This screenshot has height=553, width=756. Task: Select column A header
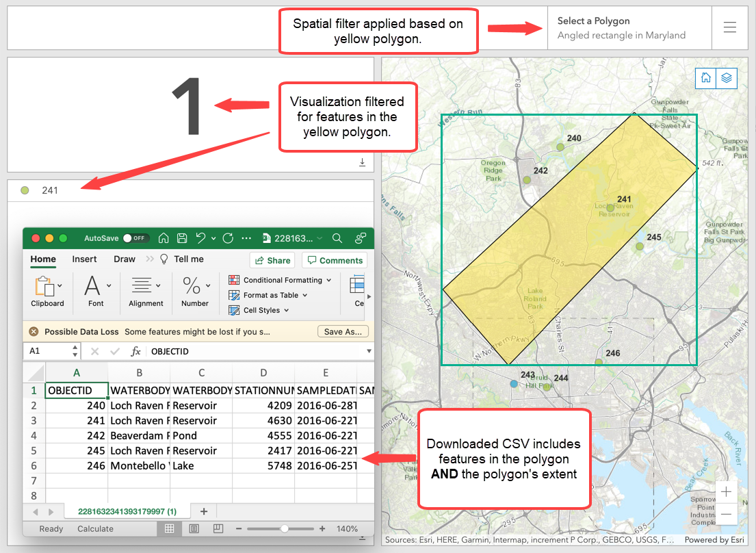(x=77, y=373)
